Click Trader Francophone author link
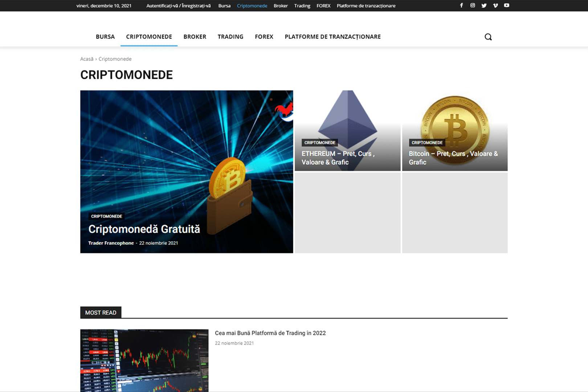This screenshot has height=392, width=588. (x=111, y=243)
